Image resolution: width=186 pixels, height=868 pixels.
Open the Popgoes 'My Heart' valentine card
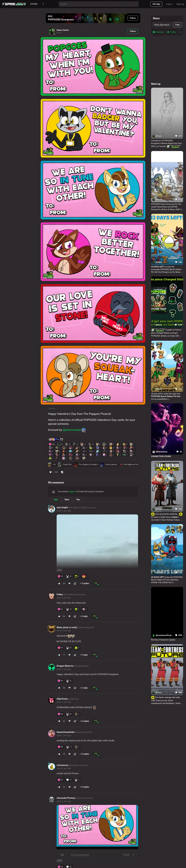pyautogui.click(x=93, y=66)
